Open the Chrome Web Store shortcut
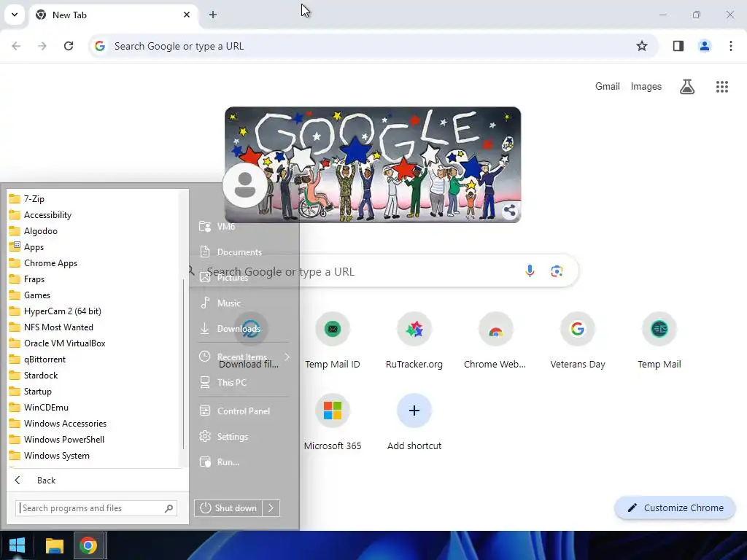The image size is (747, 560). tap(495, 341)
